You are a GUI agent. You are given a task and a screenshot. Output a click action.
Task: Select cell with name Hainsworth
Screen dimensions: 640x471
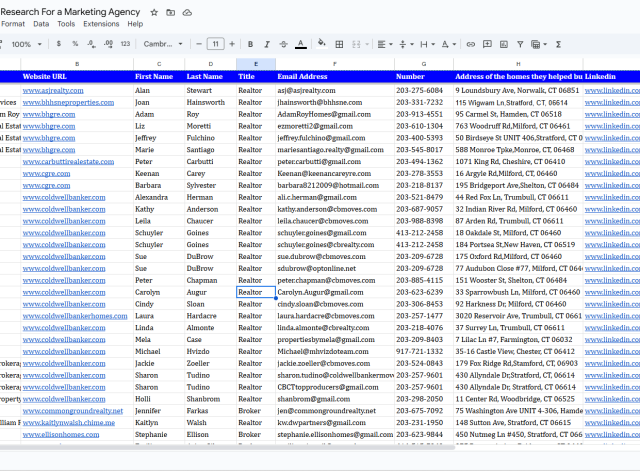point(210,102)
